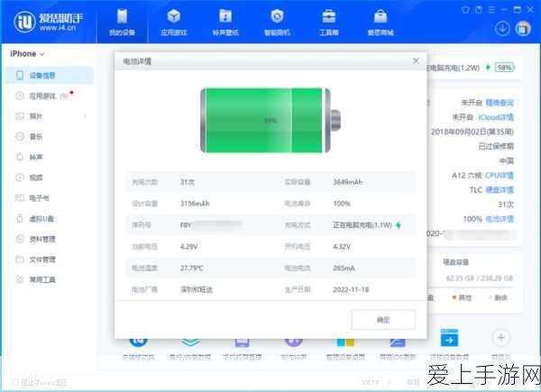Click the plus 自定义 add-shortcut button

coord(501,338)
